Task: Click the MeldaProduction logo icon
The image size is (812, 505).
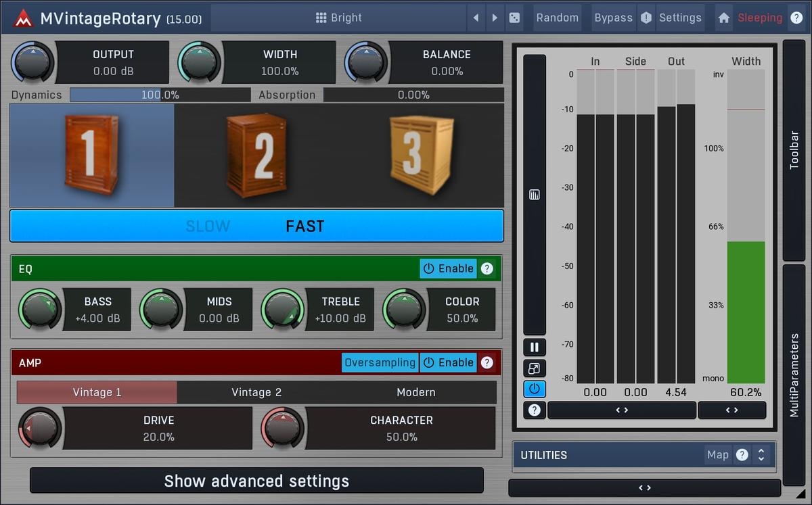Action: click(23, 18)
